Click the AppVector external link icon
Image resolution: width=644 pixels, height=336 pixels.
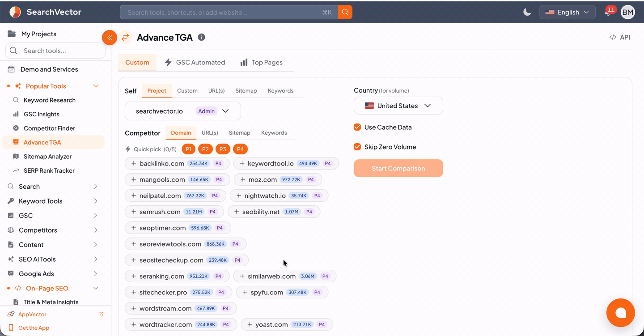click(x=101, y=315)
